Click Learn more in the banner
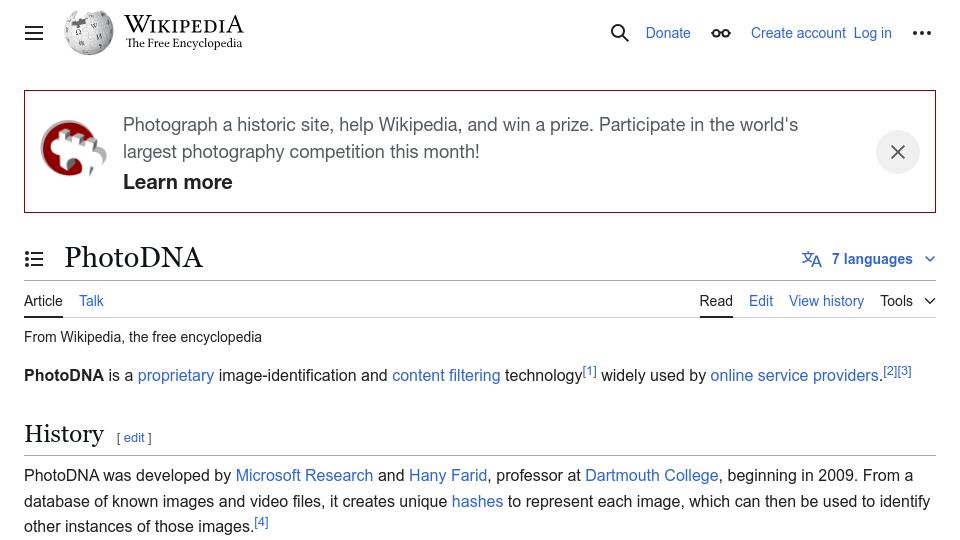 coord(178,182)
